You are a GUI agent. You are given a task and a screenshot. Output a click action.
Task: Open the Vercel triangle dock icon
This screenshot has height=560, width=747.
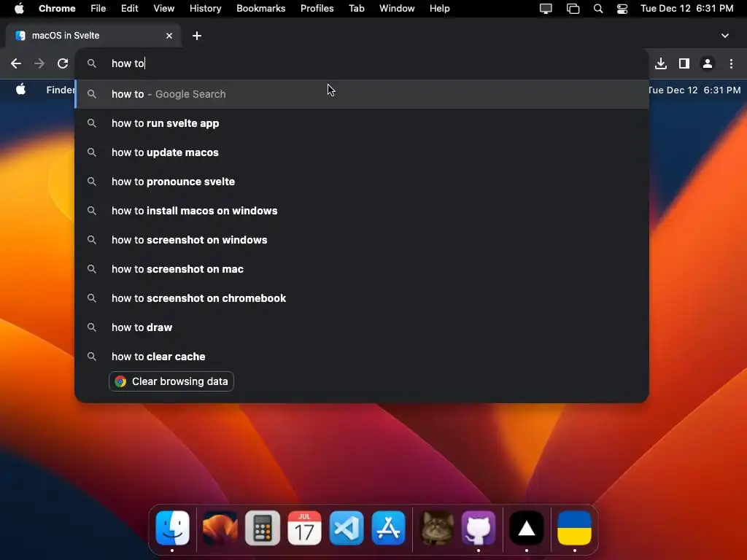(x=527, y=528)
